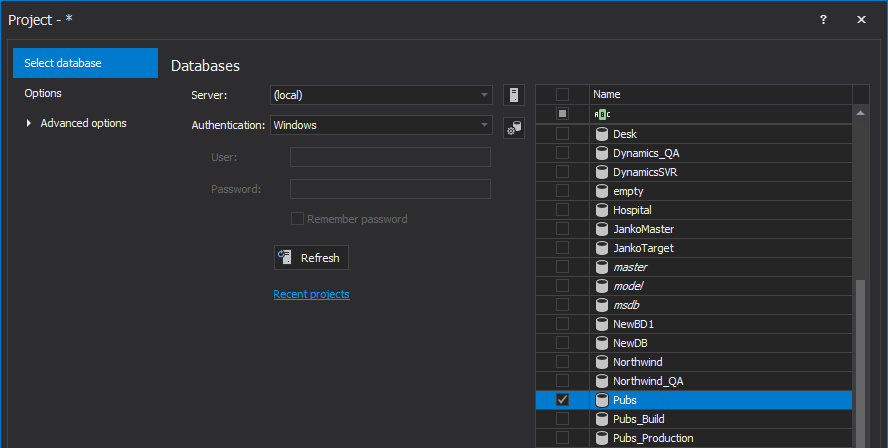Click the database settings gear icon
This screenshot has height=448, width=888.
click(514, 127)
